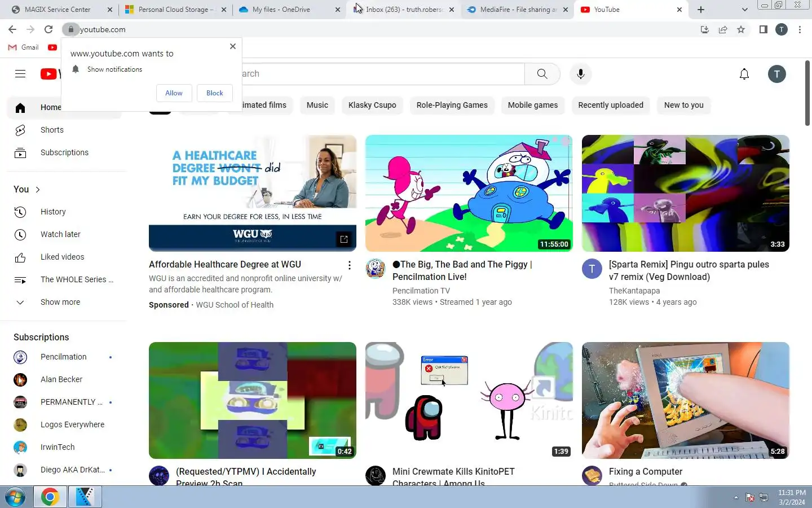
Task: Add a new browser tab
Action: click(701, 10)
